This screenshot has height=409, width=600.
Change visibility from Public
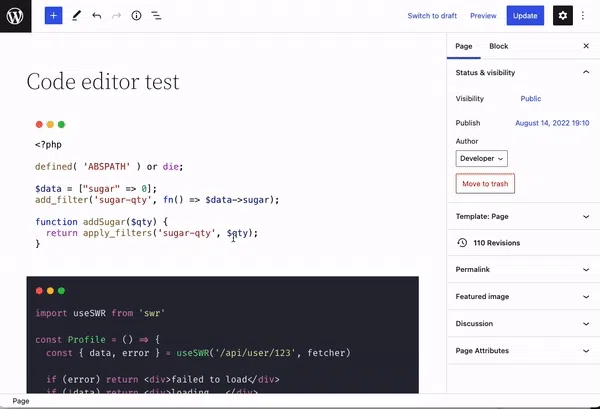pos(530,99)
